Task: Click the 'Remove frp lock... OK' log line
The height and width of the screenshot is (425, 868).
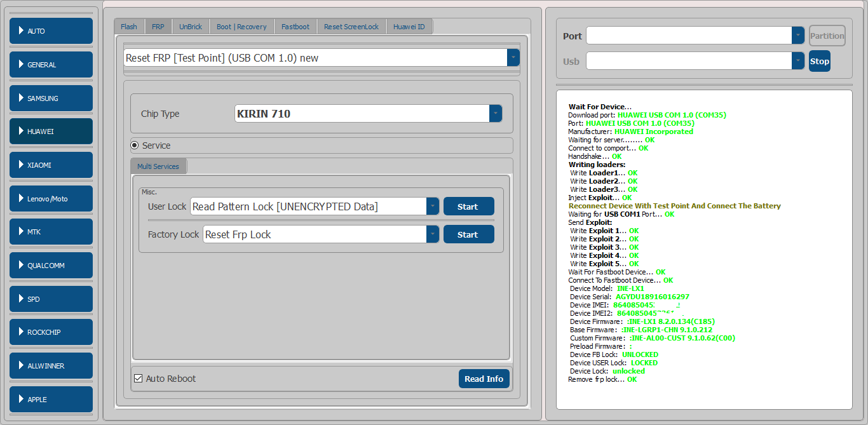Action: point(602,379)
